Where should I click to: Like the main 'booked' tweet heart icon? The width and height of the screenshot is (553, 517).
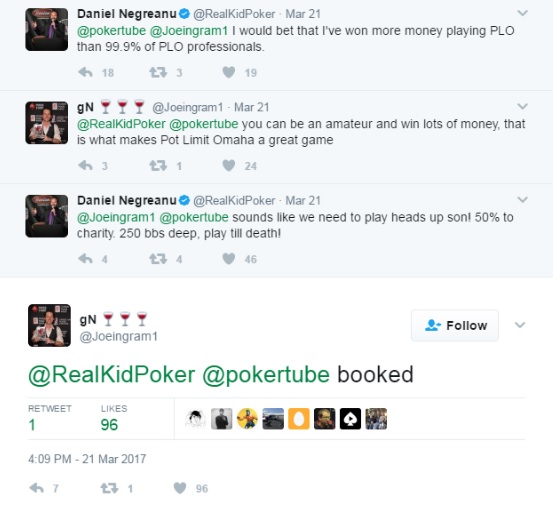[x=180, y=488]
